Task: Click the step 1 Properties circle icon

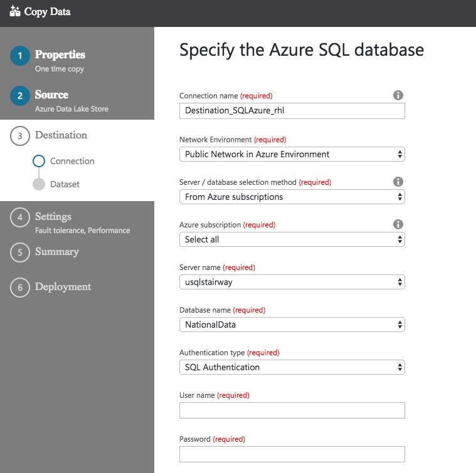Action: click(20, 56)
